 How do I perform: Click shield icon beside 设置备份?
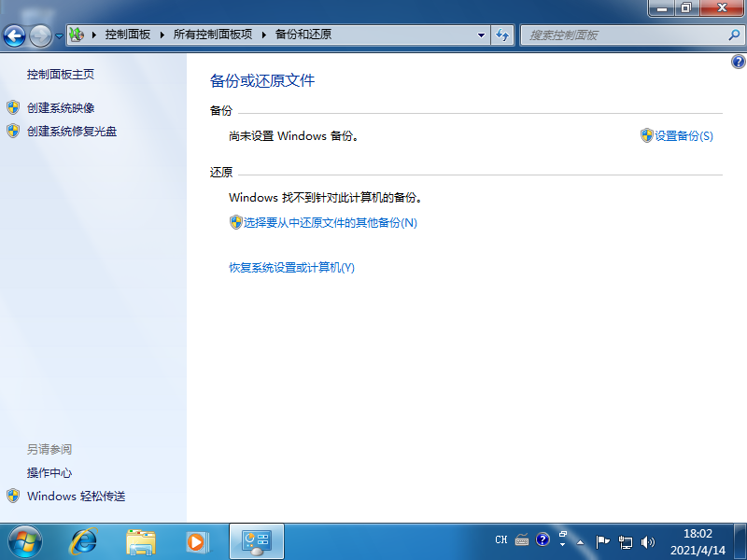[646, 135]
